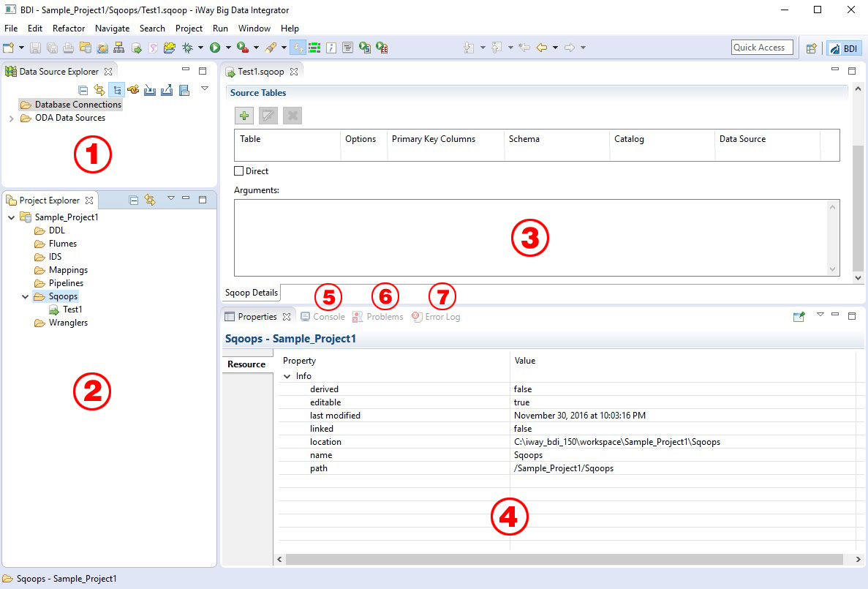Image resolution: width=868 pixels, height=589 pixels.
Task: Toggle the Direct checkbox
Action: click(x=239, y=170)
